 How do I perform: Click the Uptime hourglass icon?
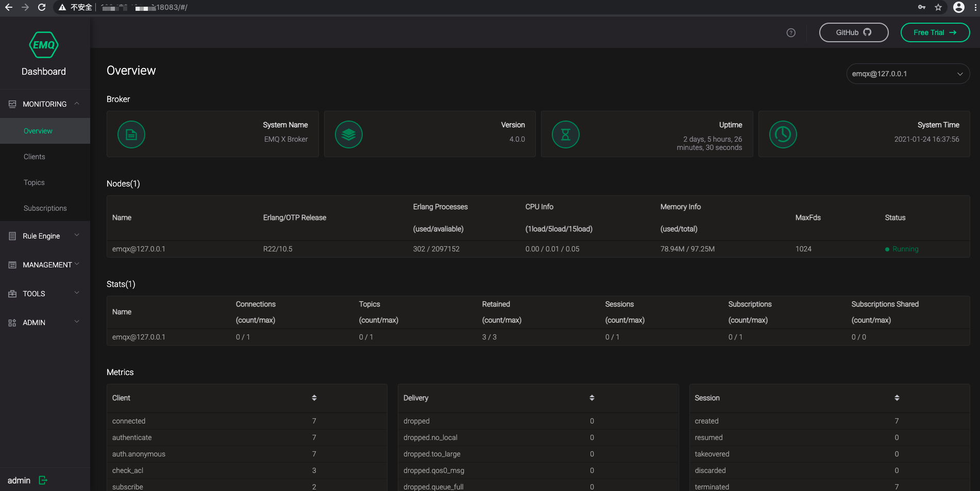click(566, 134)
